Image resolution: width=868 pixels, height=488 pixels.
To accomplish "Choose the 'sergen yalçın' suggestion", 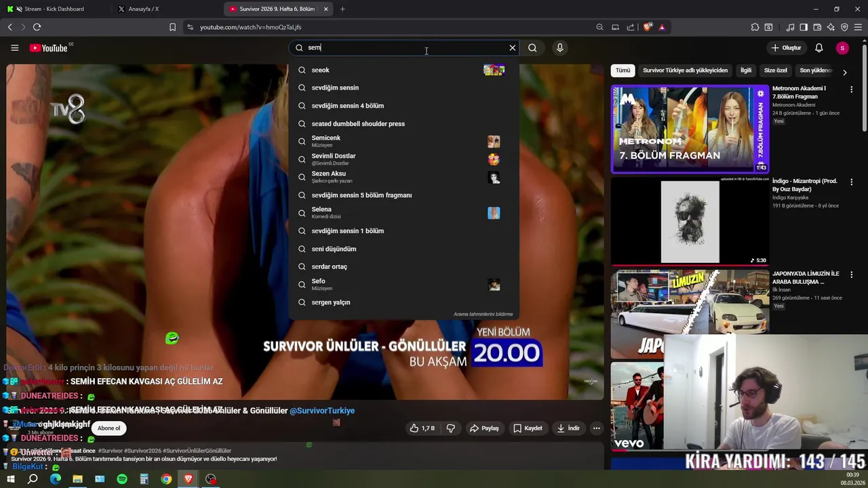I will (403, 302).
